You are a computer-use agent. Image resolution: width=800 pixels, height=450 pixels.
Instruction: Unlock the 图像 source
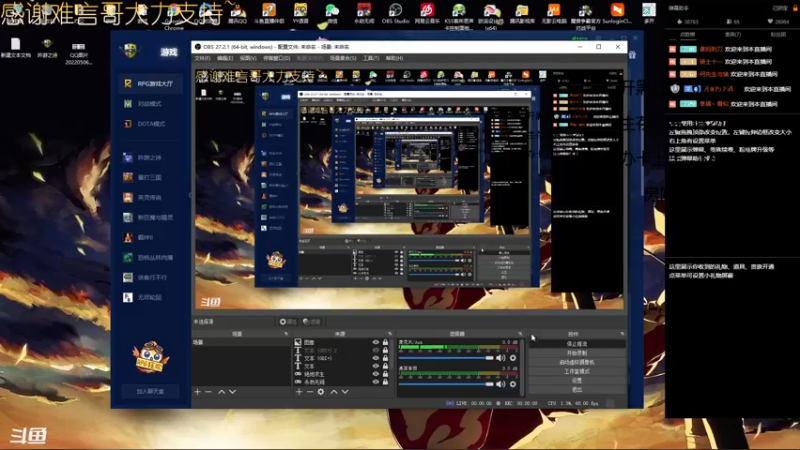(385, 342)
